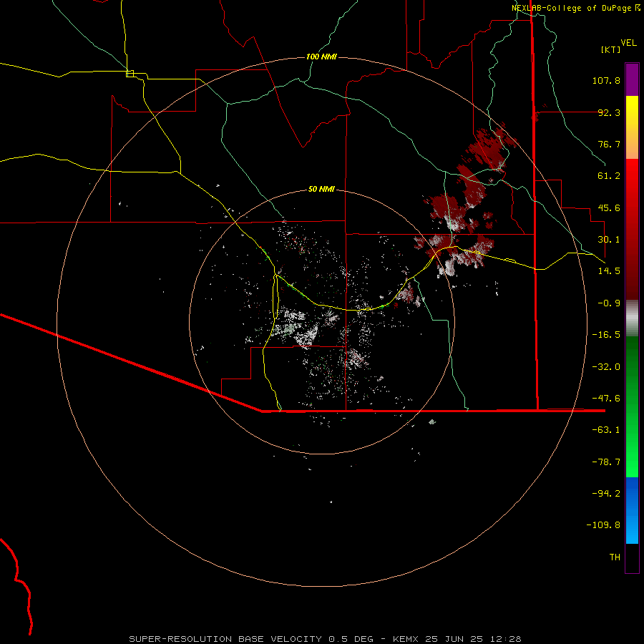Click the 76.7 velocity scale value
This screenshot has width=644, height=644.
tap(609, 144)
